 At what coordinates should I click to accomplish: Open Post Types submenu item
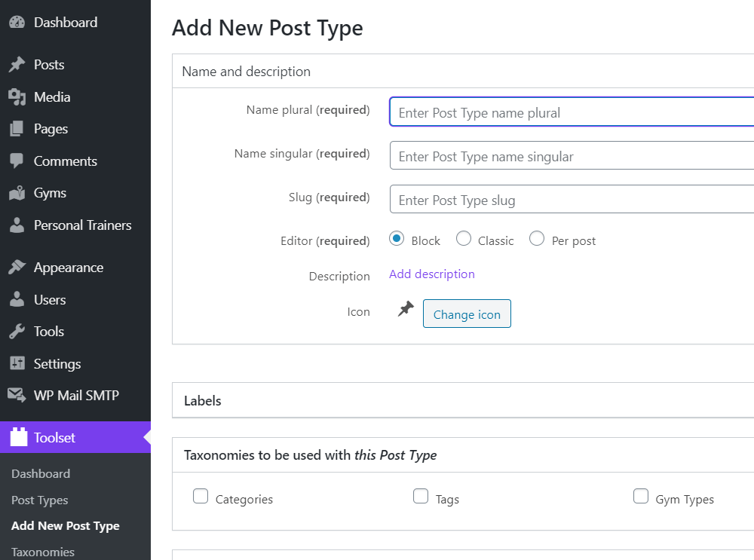pos(40,500)
